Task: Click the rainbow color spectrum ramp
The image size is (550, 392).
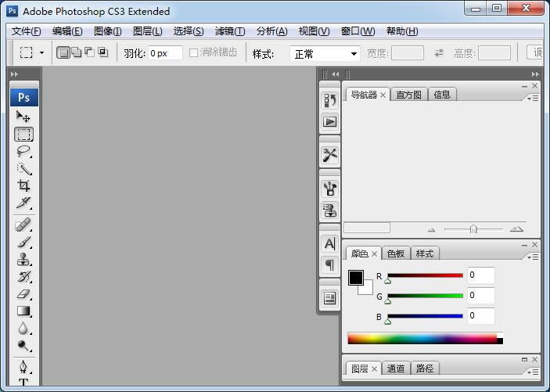Action: point(425,339)
